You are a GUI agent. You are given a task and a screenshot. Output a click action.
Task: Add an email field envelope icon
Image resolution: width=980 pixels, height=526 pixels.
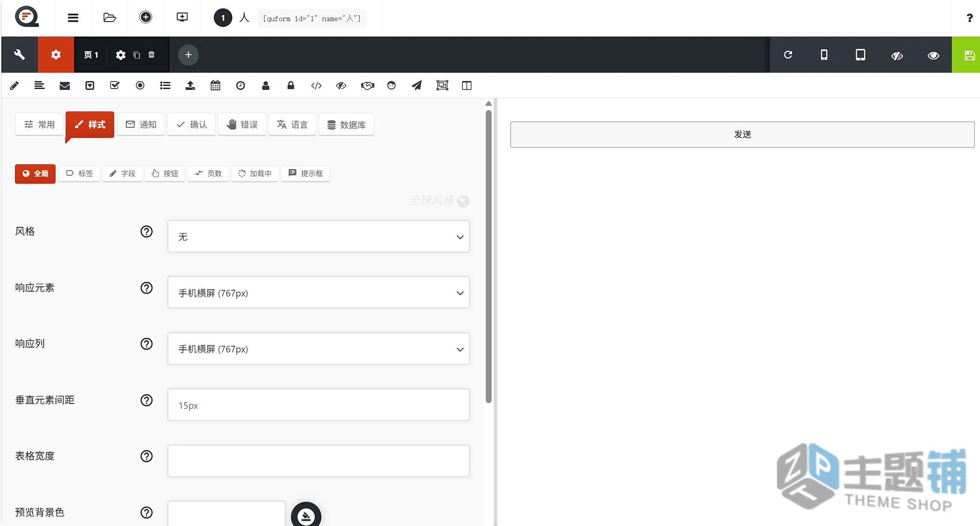coord(65,85)
